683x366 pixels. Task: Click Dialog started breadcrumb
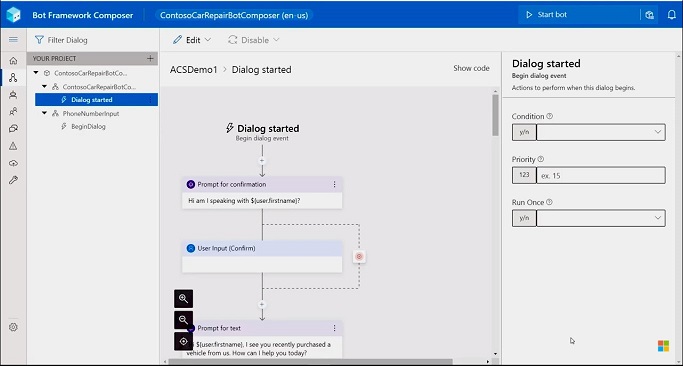261,70
